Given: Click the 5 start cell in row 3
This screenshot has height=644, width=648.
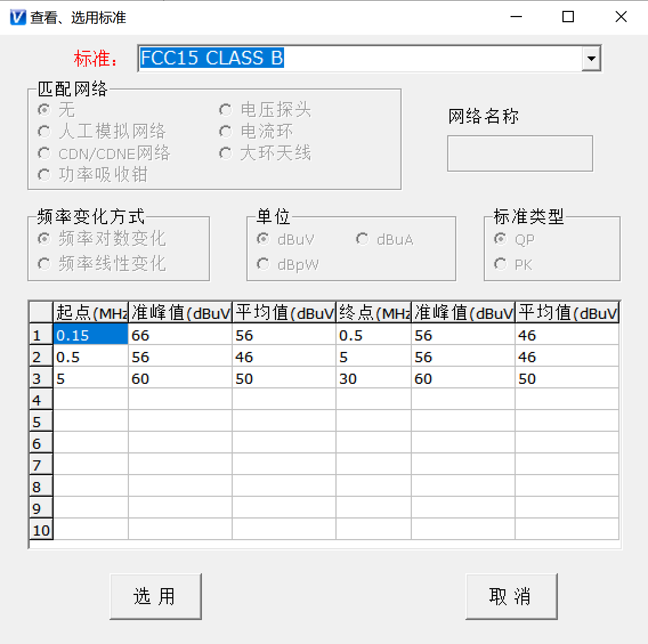Looking at the screenshot, I should [x=91, y=378].
